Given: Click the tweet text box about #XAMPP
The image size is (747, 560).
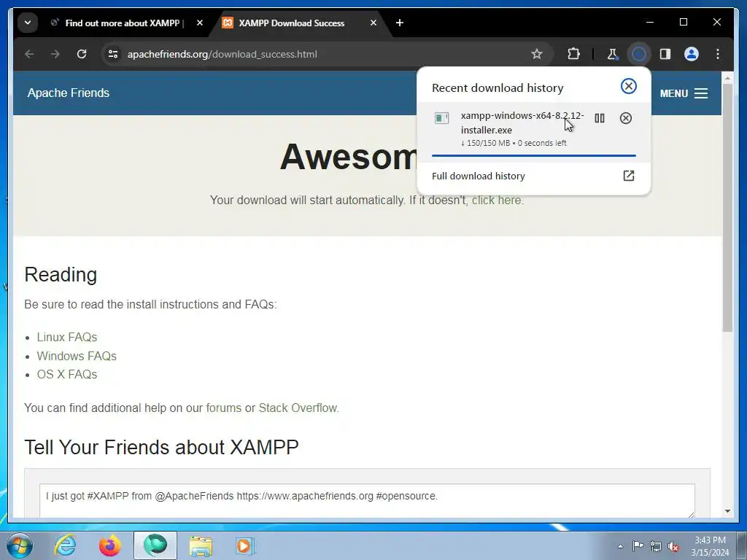Looking at the screenshot, I should coord(367,500).
